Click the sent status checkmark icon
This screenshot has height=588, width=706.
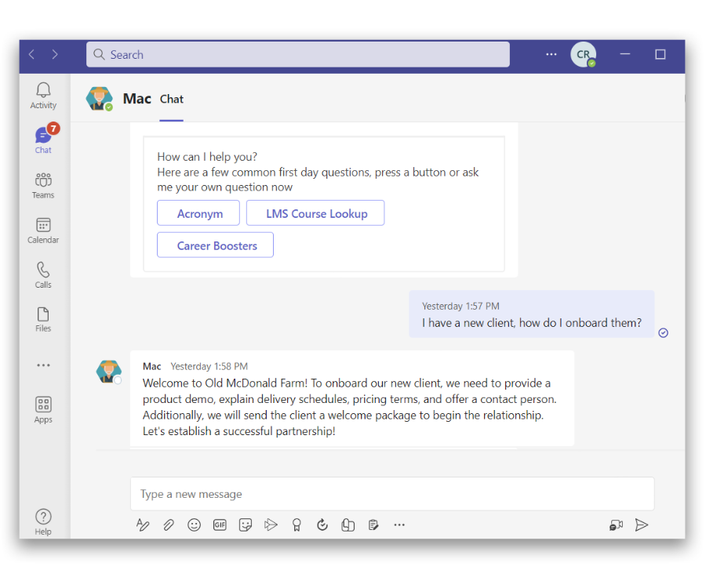[663, 333]
